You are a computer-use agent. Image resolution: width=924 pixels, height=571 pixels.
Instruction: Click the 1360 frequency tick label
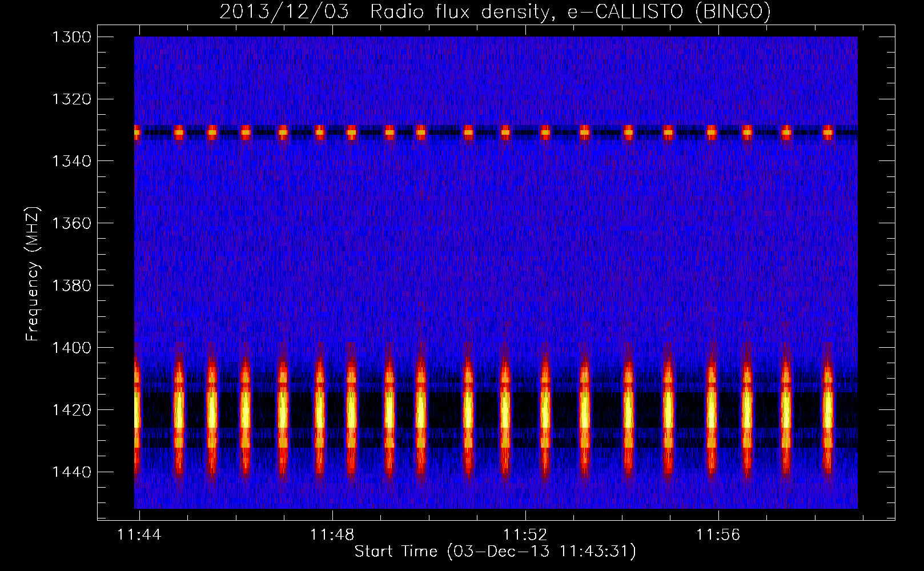point(71,223)
